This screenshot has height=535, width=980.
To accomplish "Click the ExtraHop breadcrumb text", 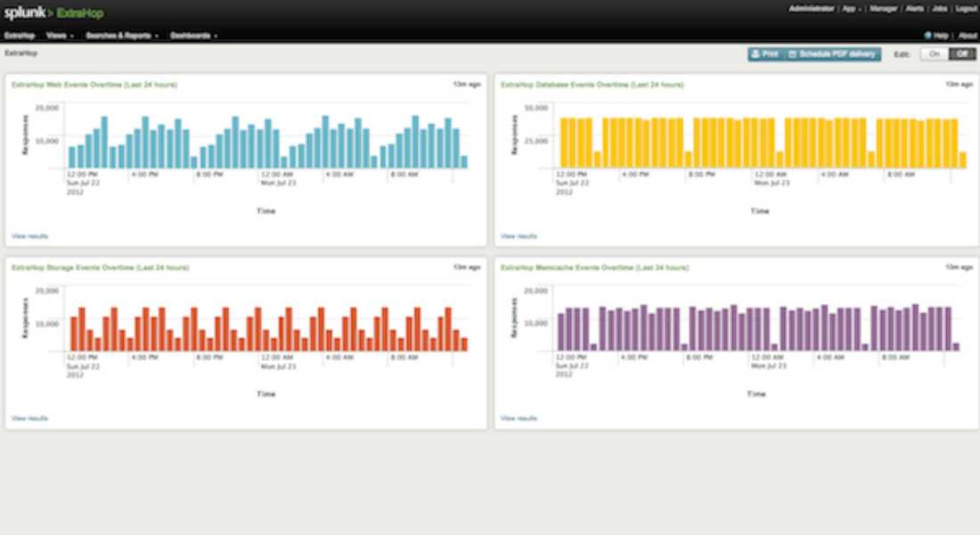I will [x=21, y=53].
